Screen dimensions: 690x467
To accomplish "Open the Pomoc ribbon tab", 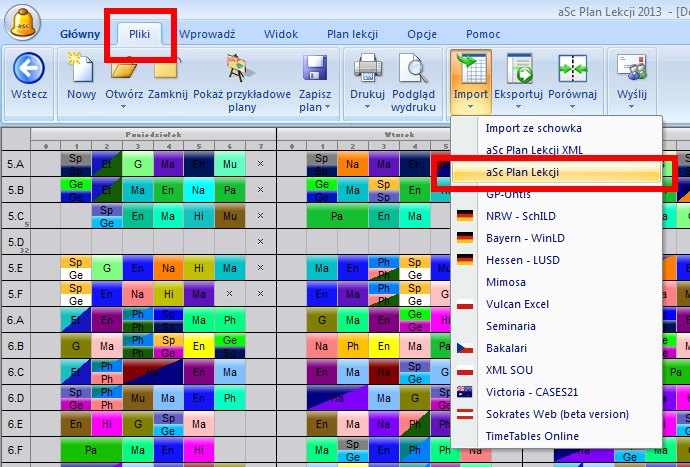I will pos(483,34).
